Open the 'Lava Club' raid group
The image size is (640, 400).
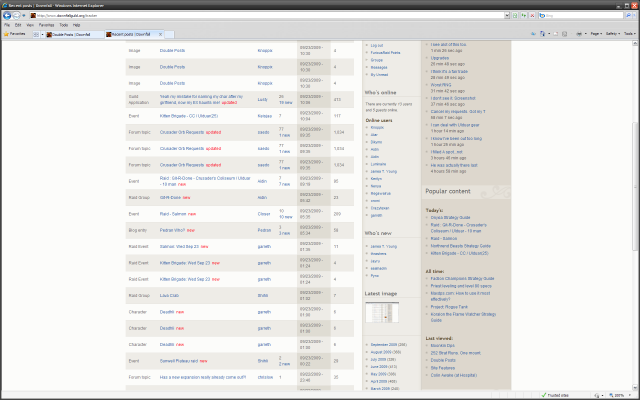click(169, 296)
